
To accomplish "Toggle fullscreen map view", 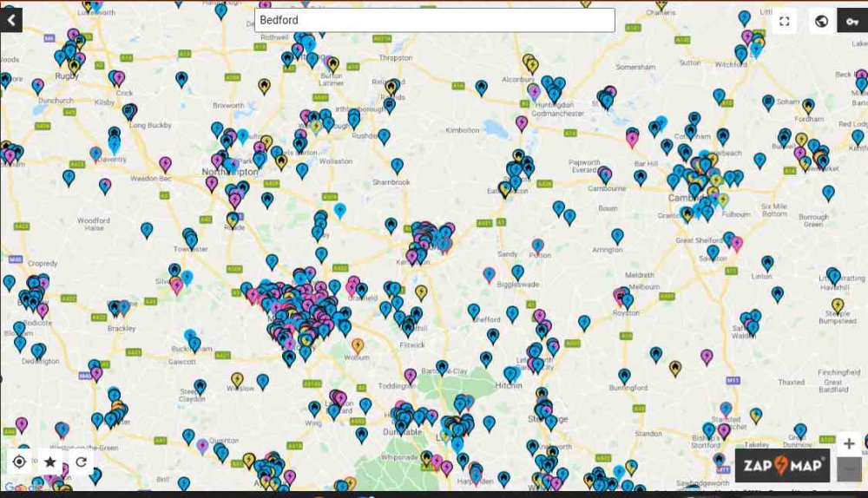I will pyautogui.click(x=785, y=21).
